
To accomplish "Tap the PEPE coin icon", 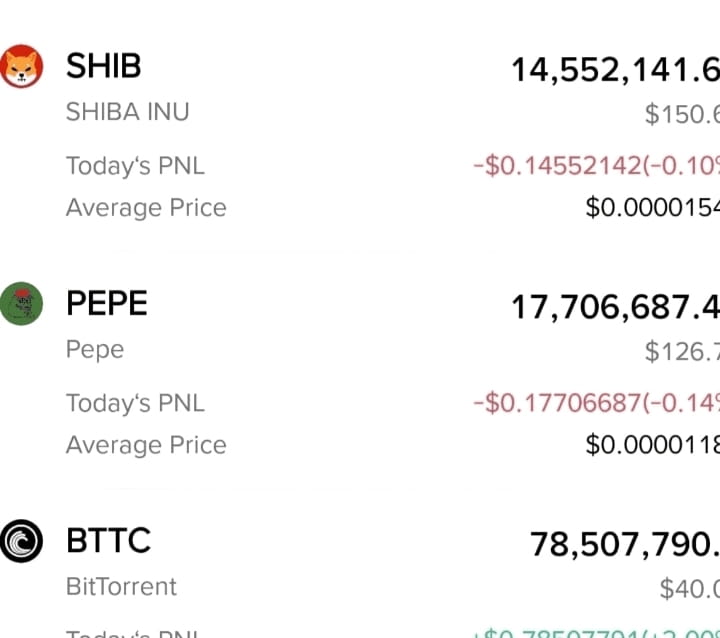I will point(21,304).
